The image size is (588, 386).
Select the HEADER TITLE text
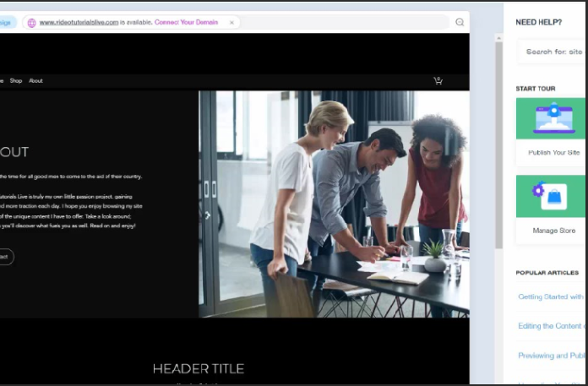tap(199, 369)
